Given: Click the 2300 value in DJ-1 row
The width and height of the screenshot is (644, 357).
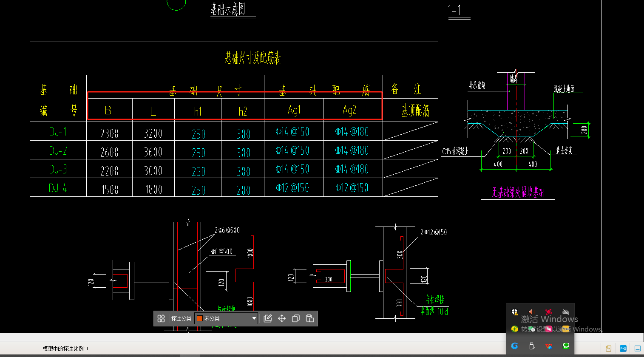Looking at the screenshot, I should [x=109, y=133].
